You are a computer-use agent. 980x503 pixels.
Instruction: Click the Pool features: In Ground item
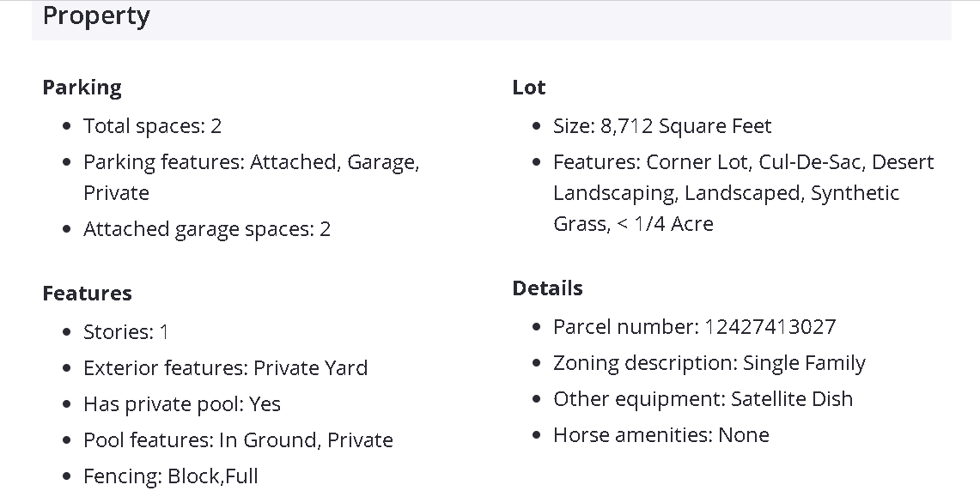[x=238, y=440]
